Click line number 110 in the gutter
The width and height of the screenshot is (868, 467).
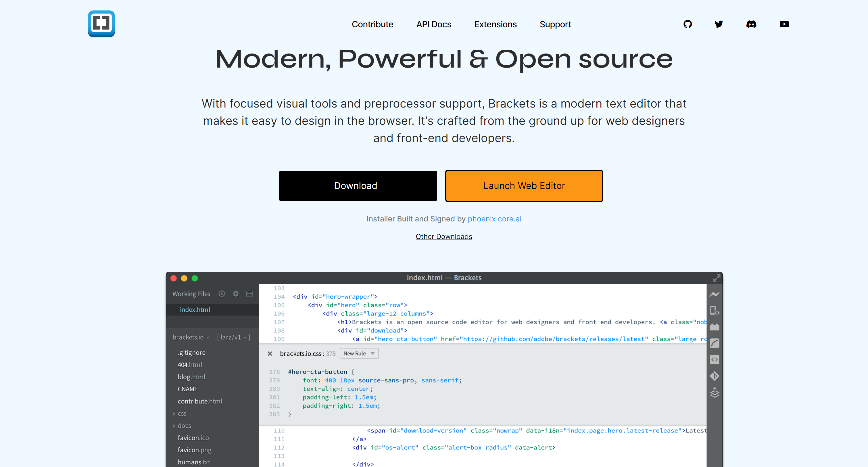pos(279,430)
